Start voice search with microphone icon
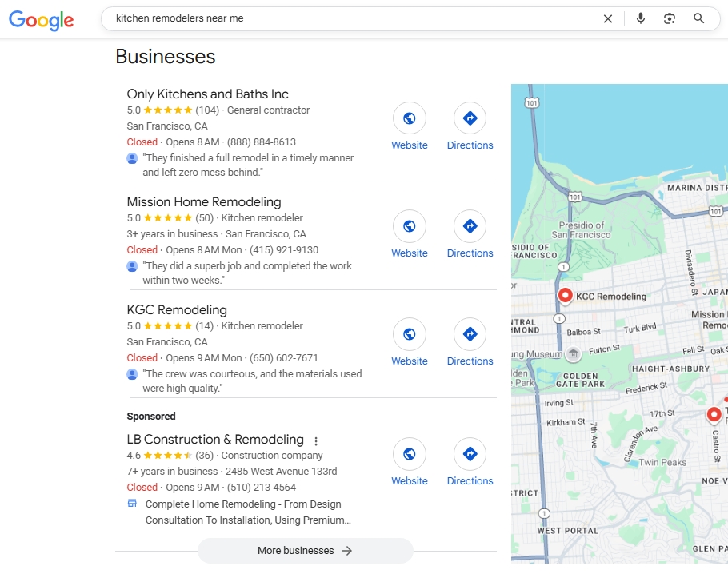Screen dimensions: 728x574 click(x=641, y=18)
